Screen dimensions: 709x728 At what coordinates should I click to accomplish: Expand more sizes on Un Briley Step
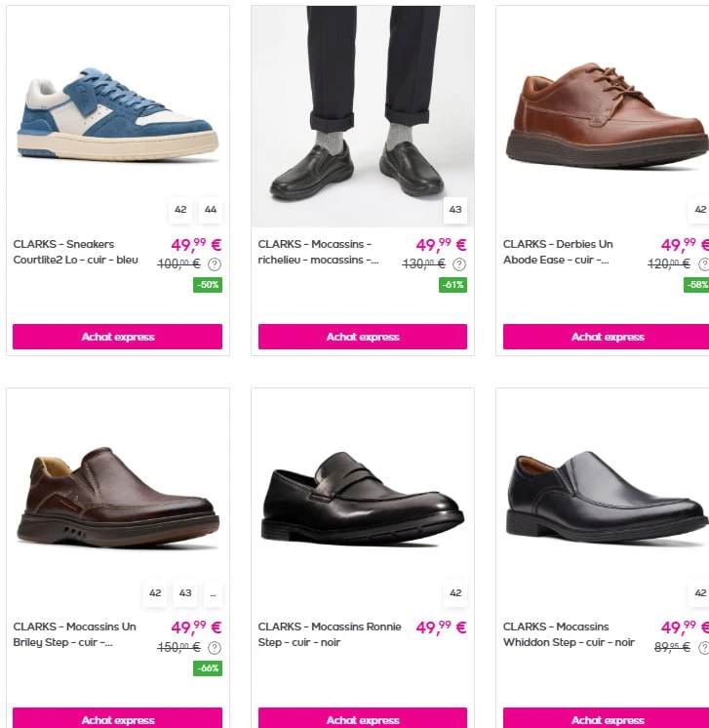point(213,593)
